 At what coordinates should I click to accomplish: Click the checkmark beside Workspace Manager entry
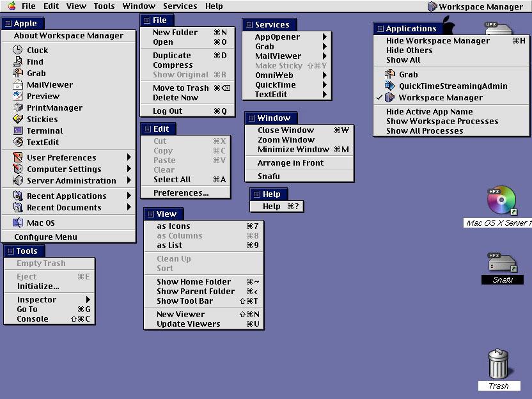tap(379, 97)
